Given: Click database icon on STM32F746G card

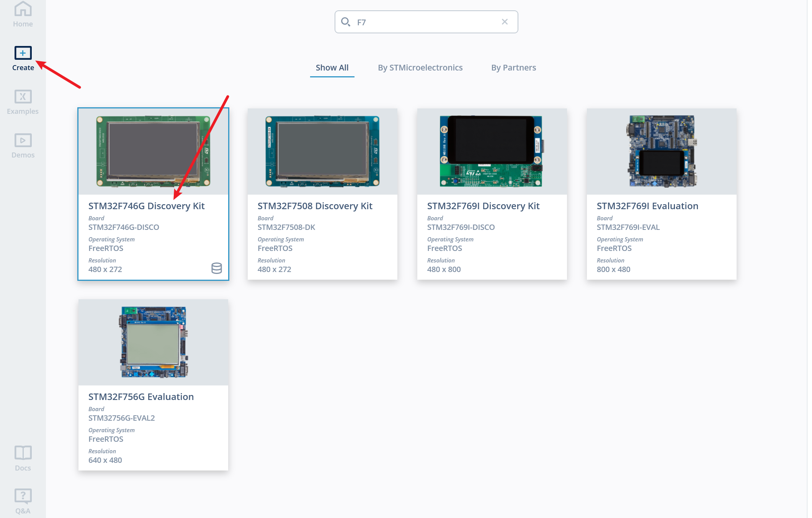Looking at the screenshot, I should tap(217, 268).
